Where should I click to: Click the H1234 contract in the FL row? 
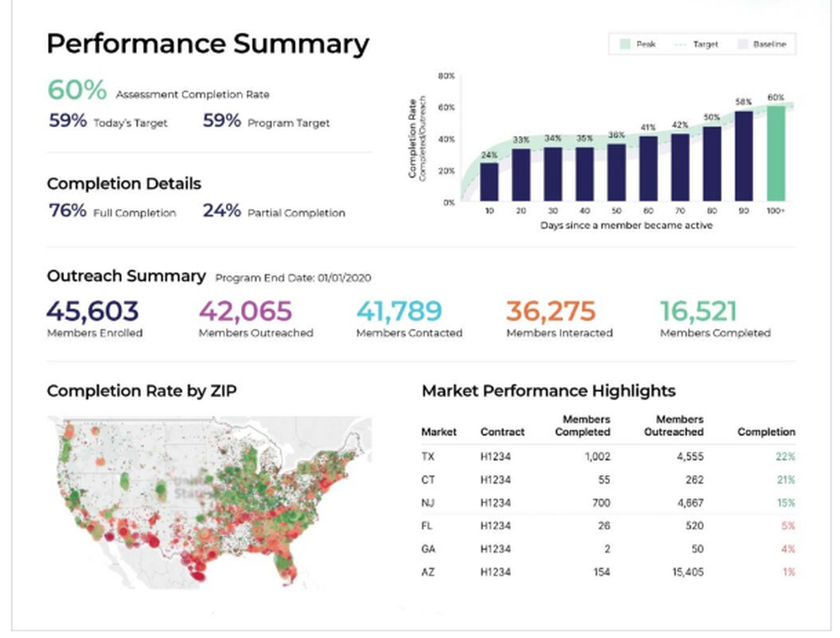tap(496, 526)
